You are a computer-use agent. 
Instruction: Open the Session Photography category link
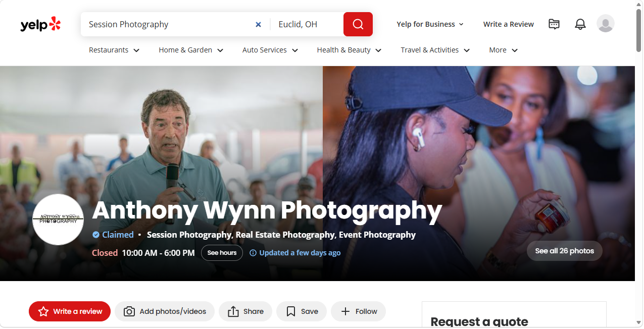(x=189, y=235)
